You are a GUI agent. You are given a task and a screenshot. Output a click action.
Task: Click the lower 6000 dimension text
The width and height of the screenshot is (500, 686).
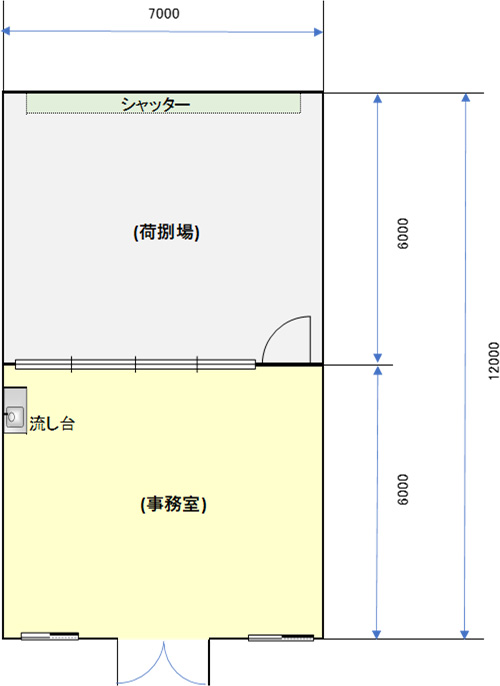coord(403,490)
